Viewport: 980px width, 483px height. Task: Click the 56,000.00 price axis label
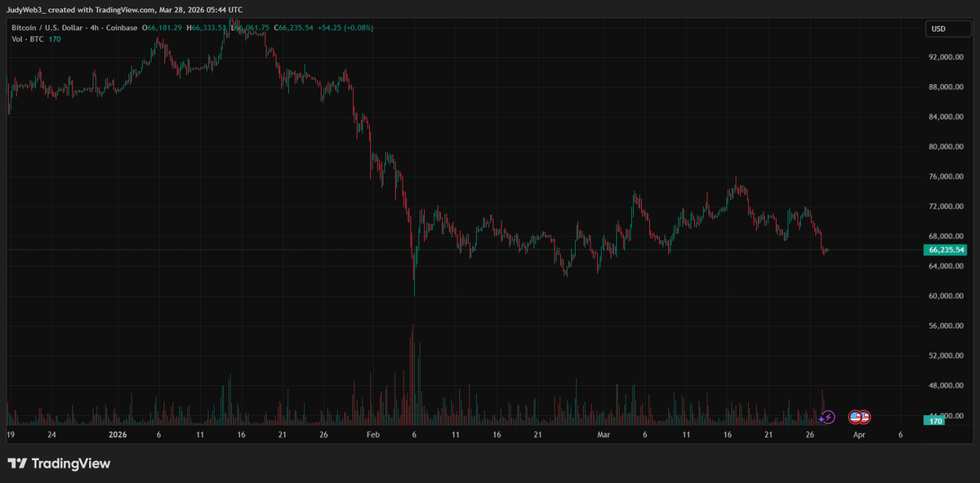(x=947, y=326)
